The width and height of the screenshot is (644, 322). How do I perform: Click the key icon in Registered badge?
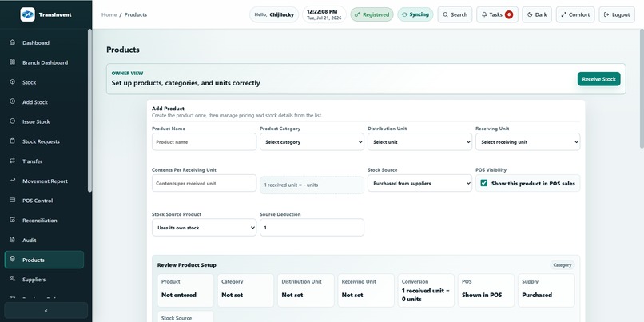[x=357, y=15]
